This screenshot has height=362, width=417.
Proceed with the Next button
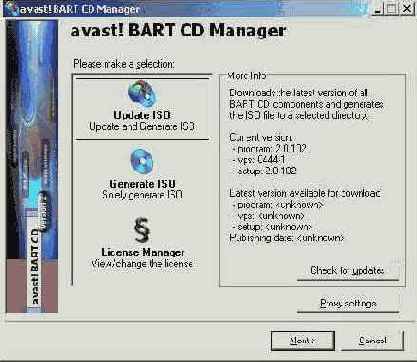303,341
